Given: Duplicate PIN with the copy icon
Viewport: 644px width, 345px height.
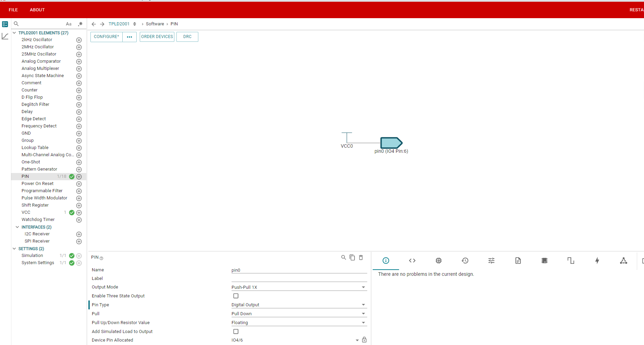Looking at the screenshot, I should [x=352, y=257].
